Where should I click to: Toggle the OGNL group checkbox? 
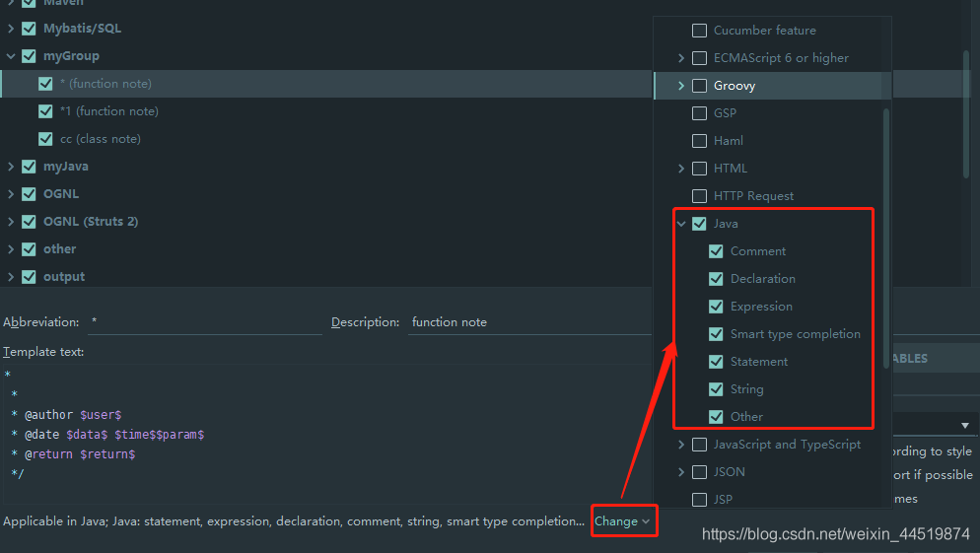tap(29, 194)
